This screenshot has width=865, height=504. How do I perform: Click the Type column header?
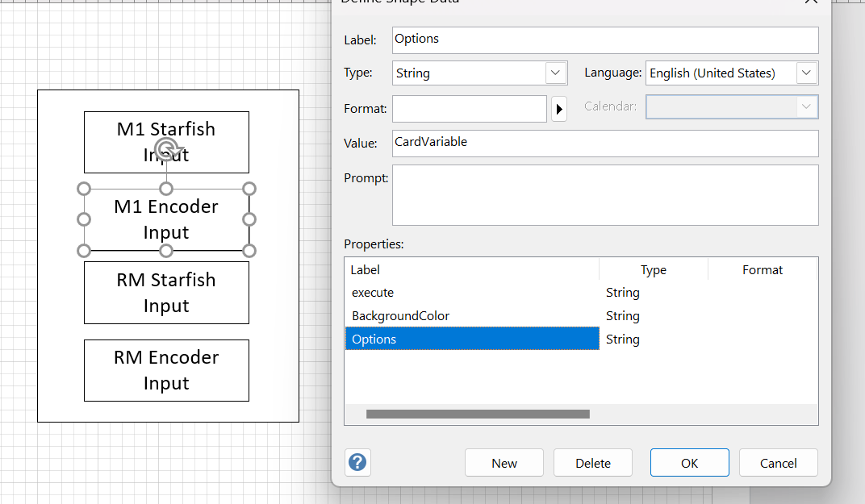653,270
